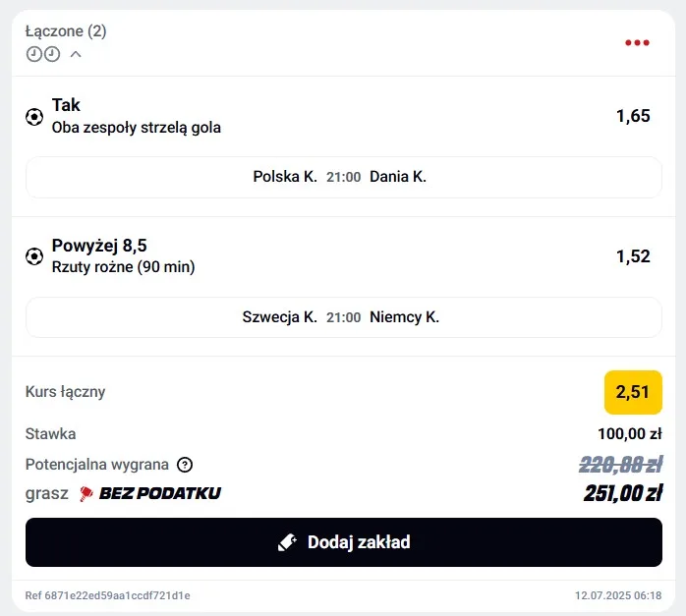Click the first clock status icon
Viewport: 686px width, 616px height.
(x=34, y=54)
